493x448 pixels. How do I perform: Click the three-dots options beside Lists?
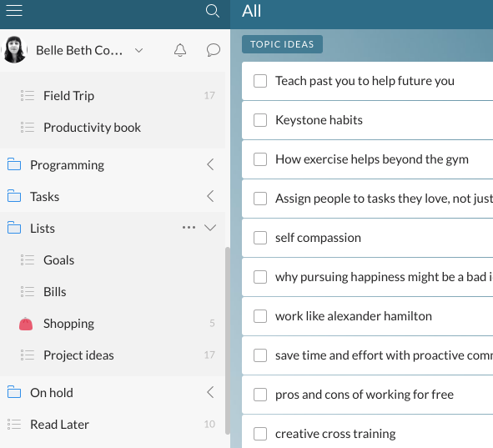(189, 227)
